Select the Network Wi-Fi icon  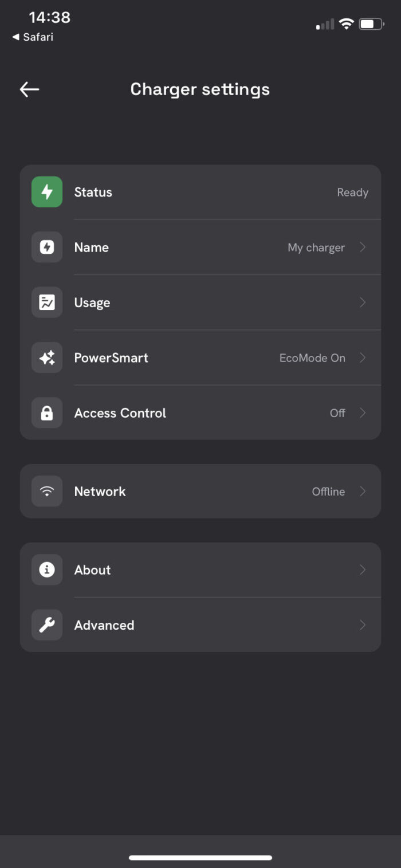[46, 491]
